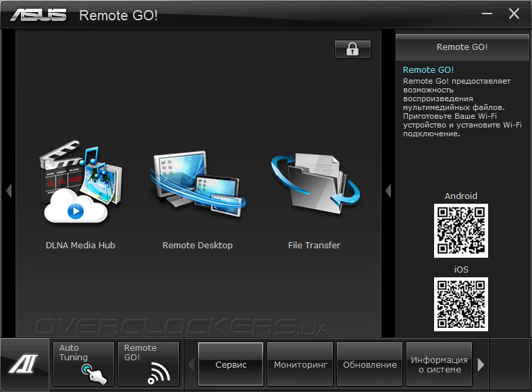The image size is (532, 392).
Task: Show previous bottom menu items with left arrow
Action: pos(191,364)
